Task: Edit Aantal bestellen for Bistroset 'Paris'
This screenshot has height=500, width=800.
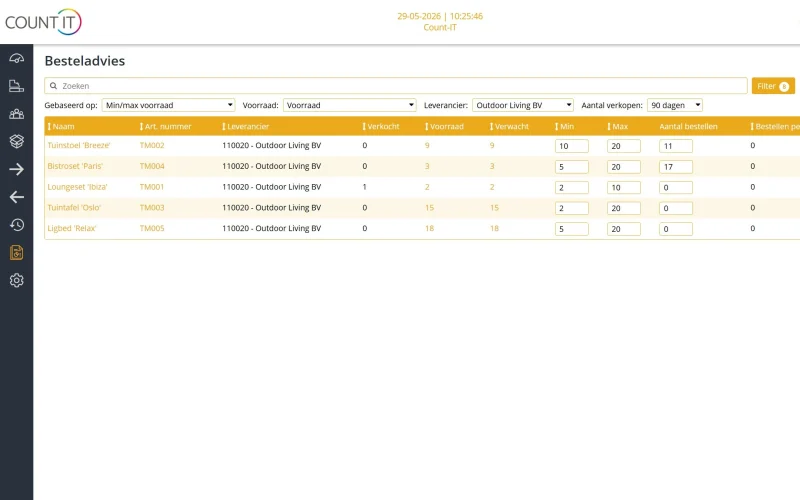Action: coord(676,167)
